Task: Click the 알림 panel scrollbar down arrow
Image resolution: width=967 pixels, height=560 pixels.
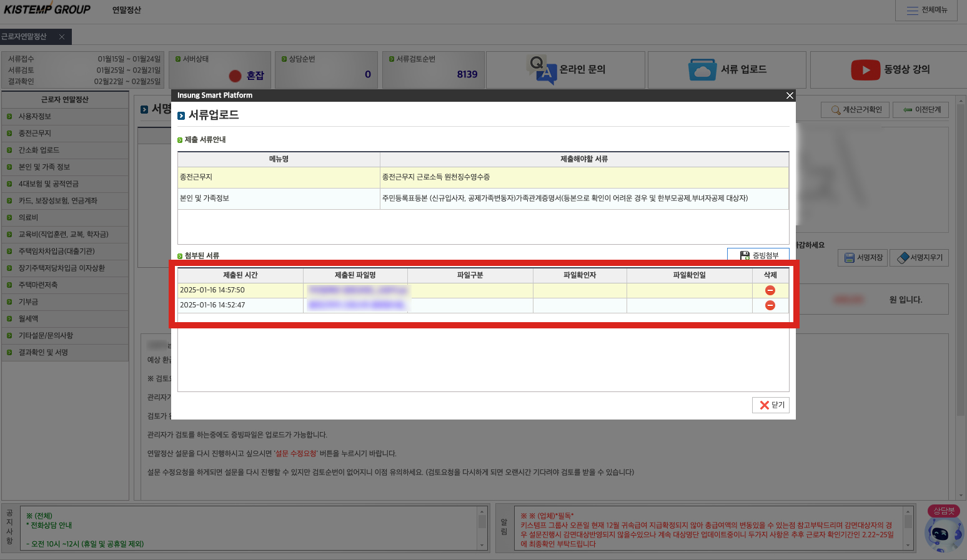Action: (x=908, y=545)
